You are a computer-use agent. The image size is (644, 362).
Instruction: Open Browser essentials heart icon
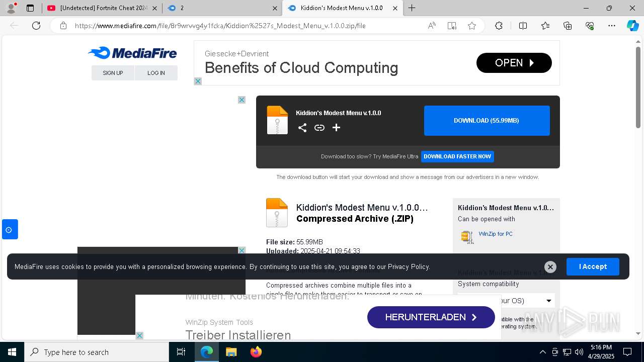click(x=590, y=26)
